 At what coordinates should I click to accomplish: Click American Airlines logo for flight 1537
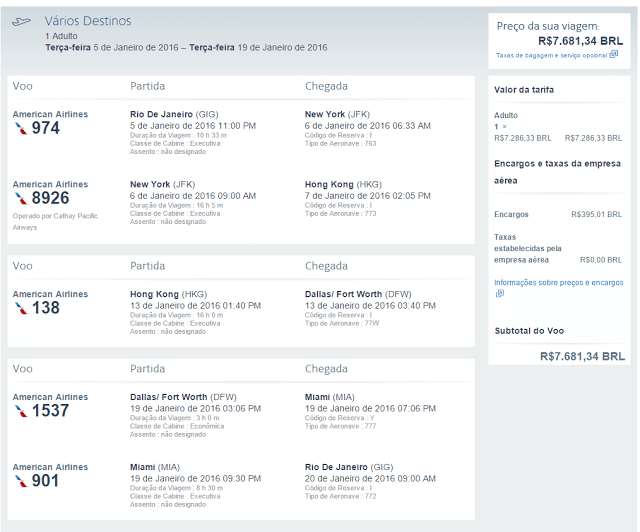pyautogui.click(x=21, y=411)
